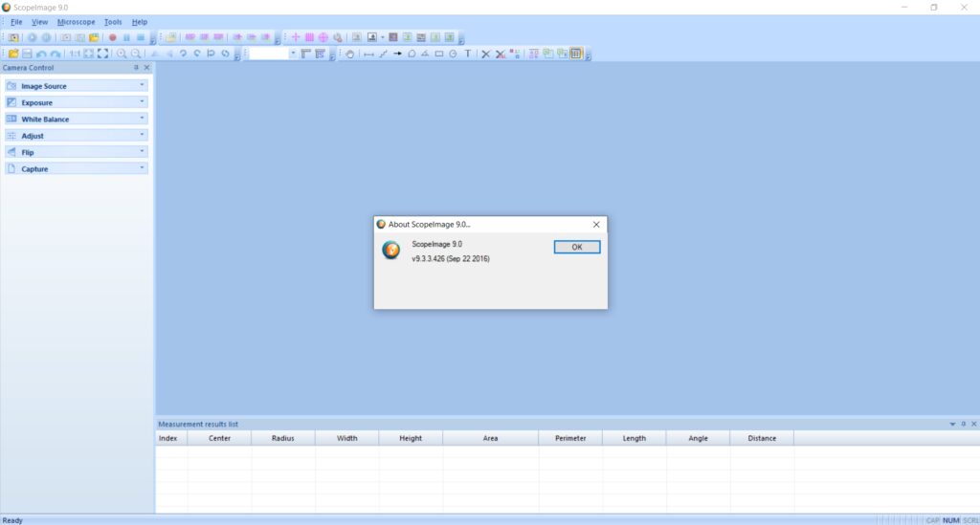Click the zoom in magnifier icon

pyautogui.click(x=122, y=54)
